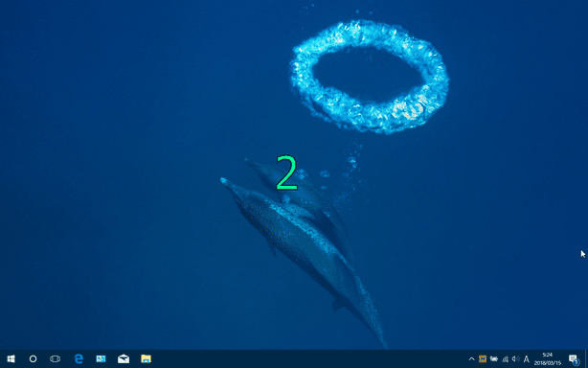Open File Explorer from the taskbar
Viewport: 588px width, 368px height.
pos(146,359)
